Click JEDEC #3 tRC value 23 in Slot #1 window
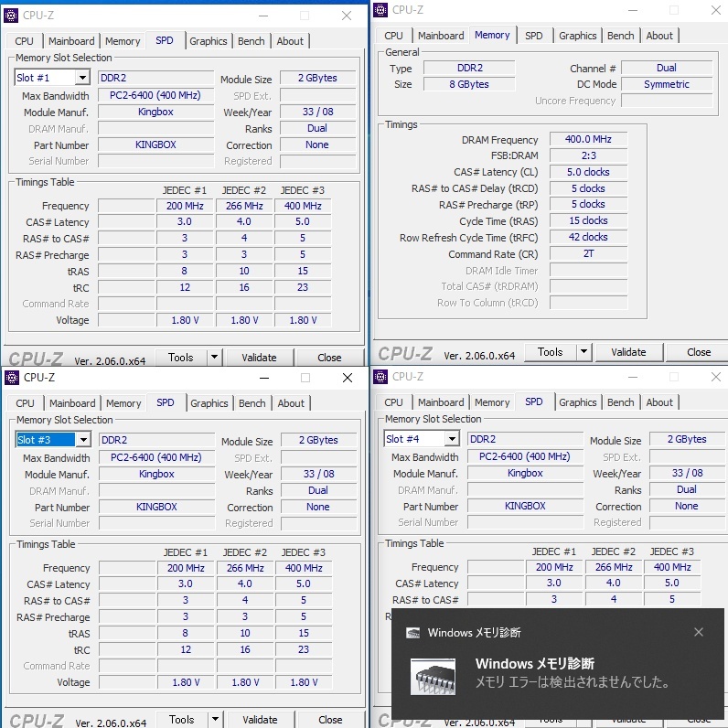The height and width of the screenshot is (728, 728). [x=303, y=287]
